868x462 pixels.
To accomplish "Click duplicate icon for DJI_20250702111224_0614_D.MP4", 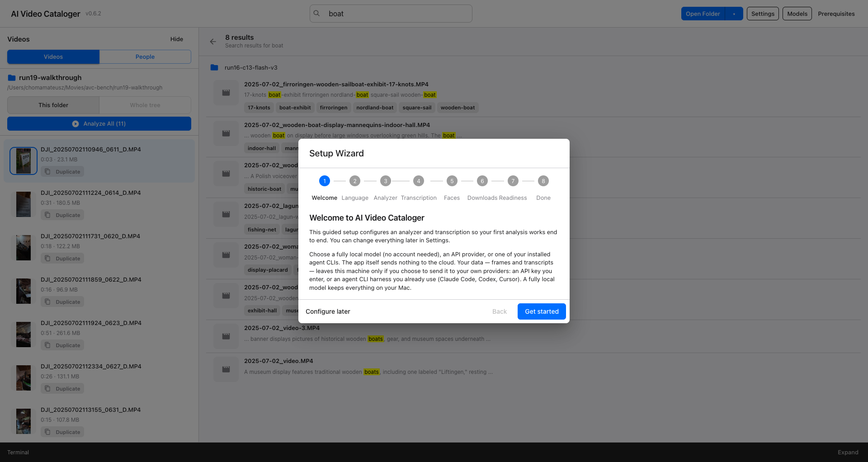I will click(47, 215).
